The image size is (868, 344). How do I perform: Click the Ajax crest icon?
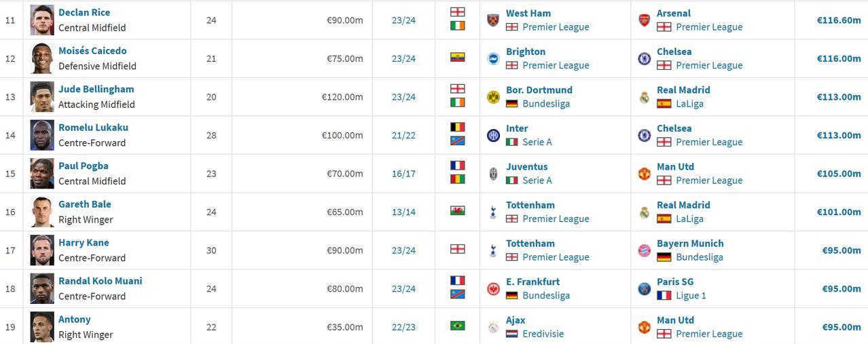[493, 327]
